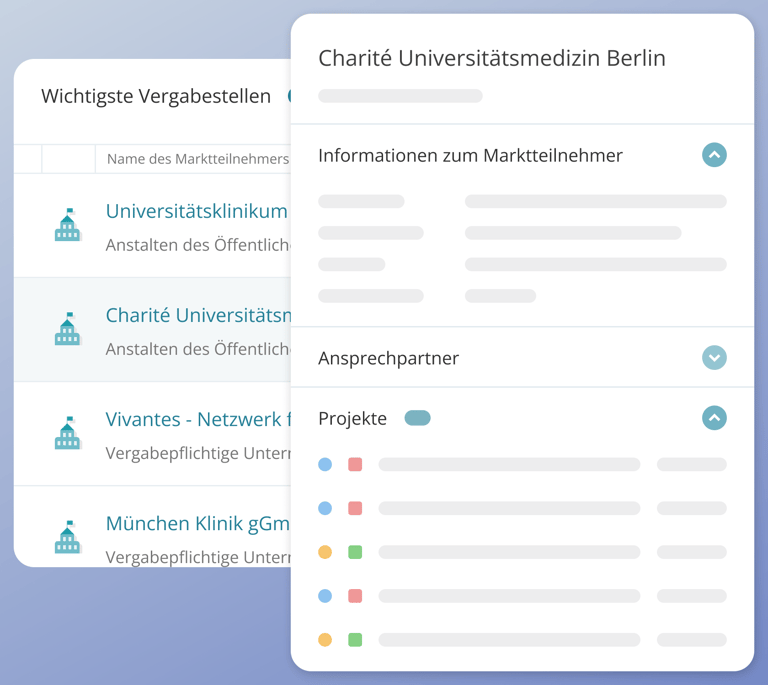Open München Klinik gGmbH link
The image size is (768, 685).
click(x=198, y=524)
